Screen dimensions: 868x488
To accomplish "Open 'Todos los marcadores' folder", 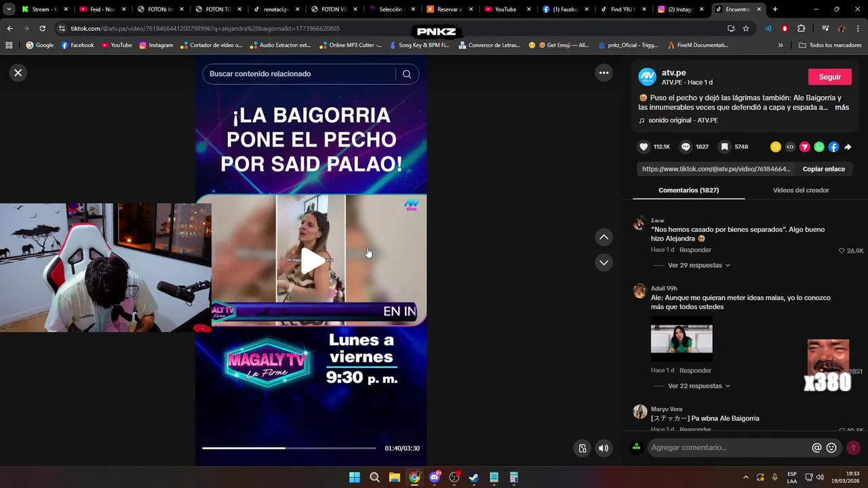I will tap(830, 45).
